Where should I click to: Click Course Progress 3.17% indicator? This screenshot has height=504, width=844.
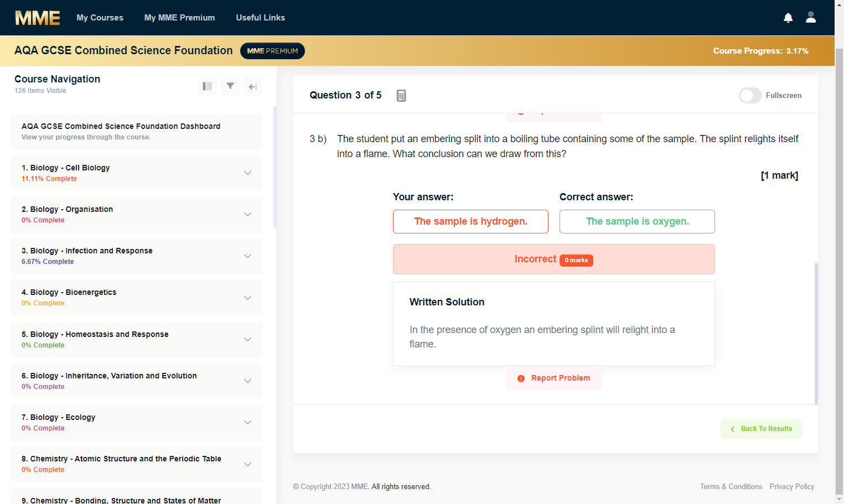tap(760, 51)
